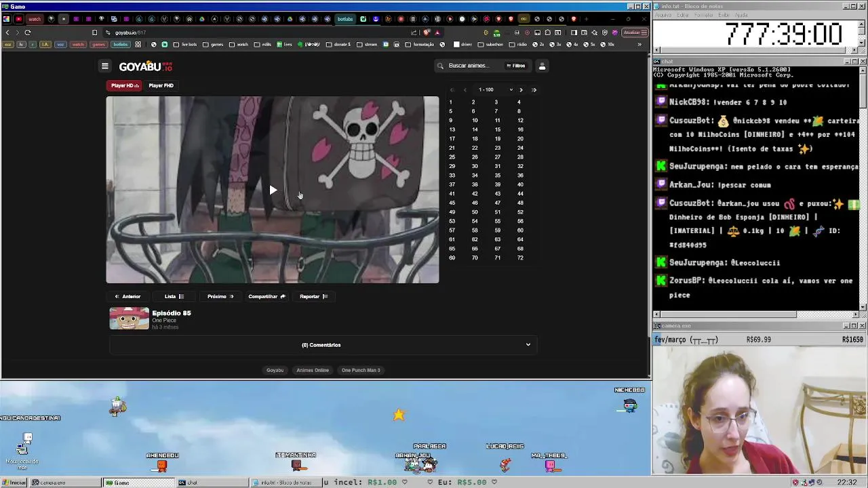Viewport: 868px width, 488px height.
Task: Go to next episode range page arrow
Action: click(x=521, y=89)
